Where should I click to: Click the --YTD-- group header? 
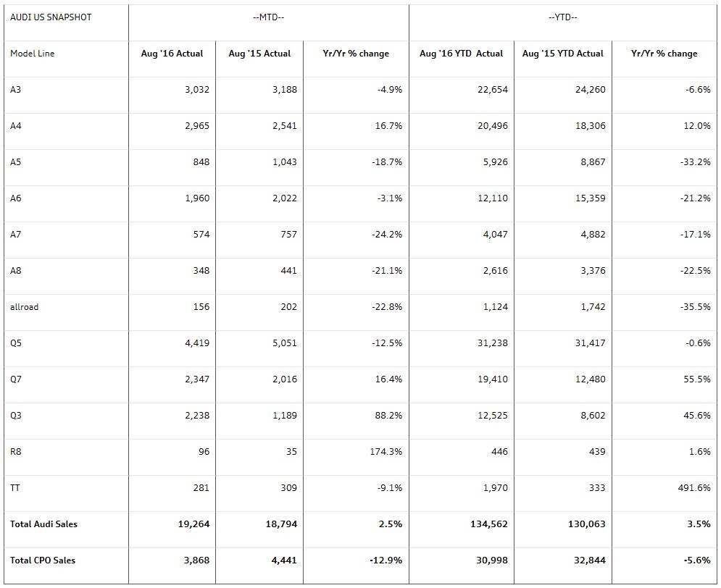562,17
